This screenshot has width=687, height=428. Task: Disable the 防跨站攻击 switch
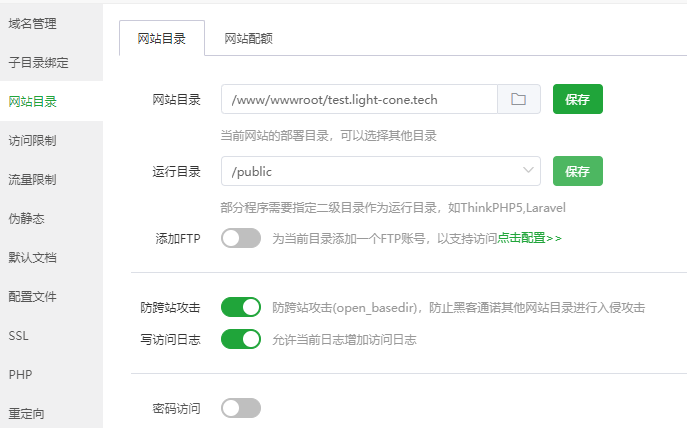pos(241,307)
